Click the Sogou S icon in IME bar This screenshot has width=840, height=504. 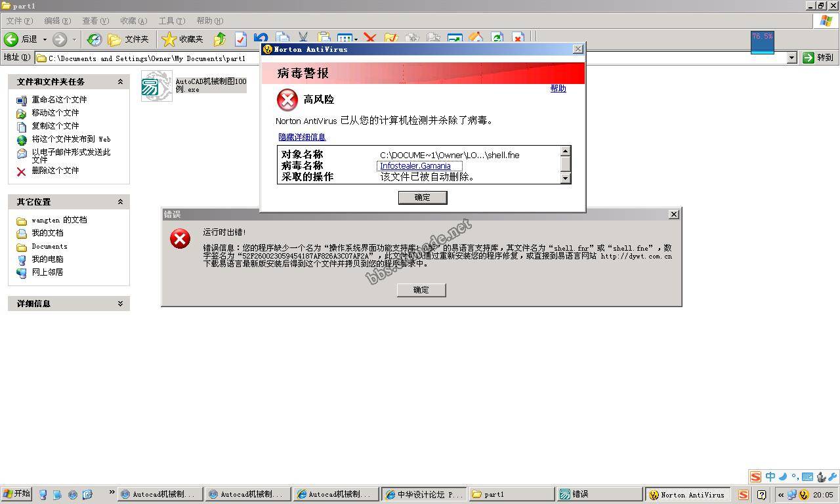756,477
